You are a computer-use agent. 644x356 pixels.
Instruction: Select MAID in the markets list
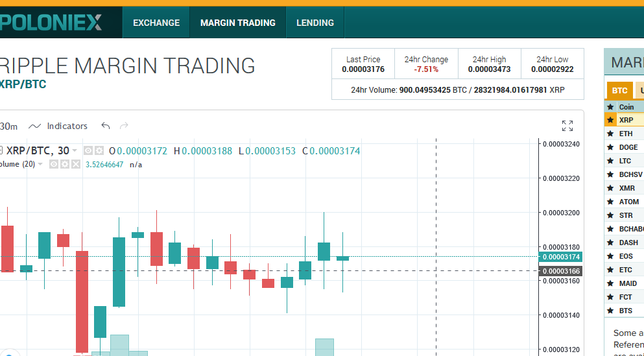[628, 283]
